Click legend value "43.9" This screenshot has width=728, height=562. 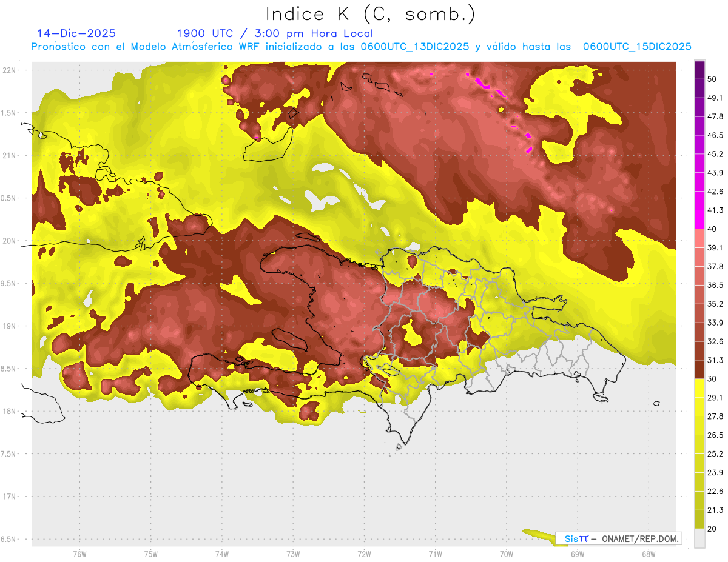pos(715,173)
